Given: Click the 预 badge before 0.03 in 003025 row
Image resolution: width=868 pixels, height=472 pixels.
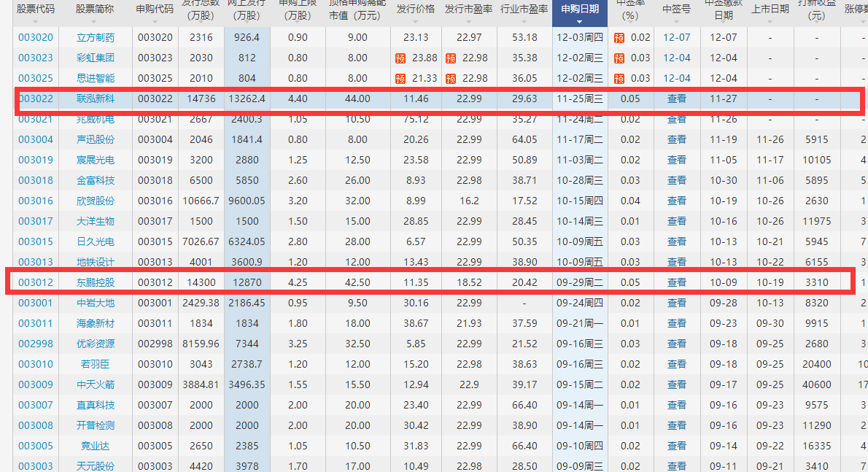Looking at the screenshot, I should tap(619, 79).
